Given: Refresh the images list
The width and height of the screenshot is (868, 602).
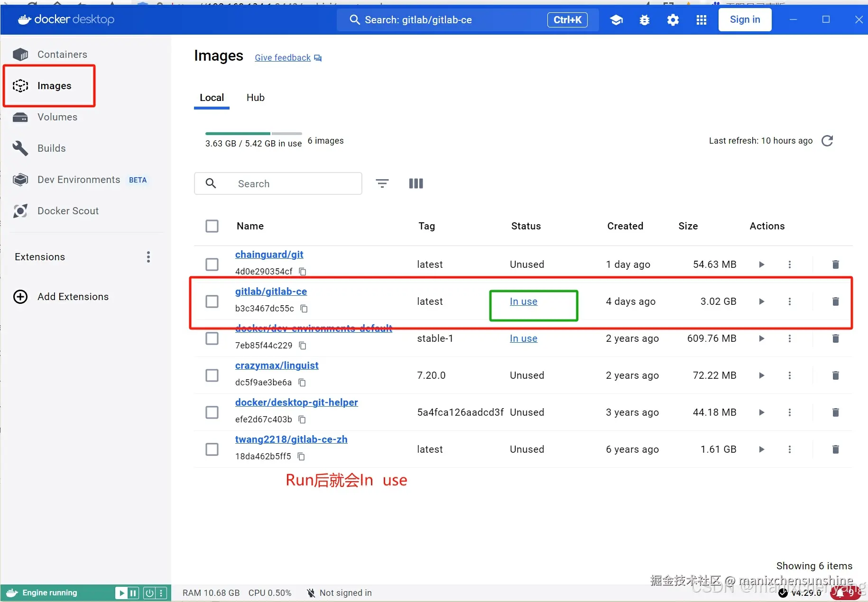Looking at the screenshot, I should click(x=827, y=141).
